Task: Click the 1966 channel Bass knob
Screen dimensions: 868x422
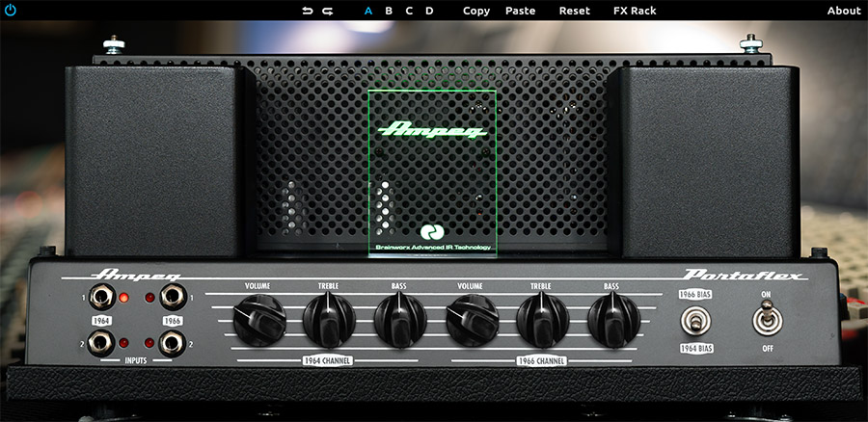Action: point(612,319)
